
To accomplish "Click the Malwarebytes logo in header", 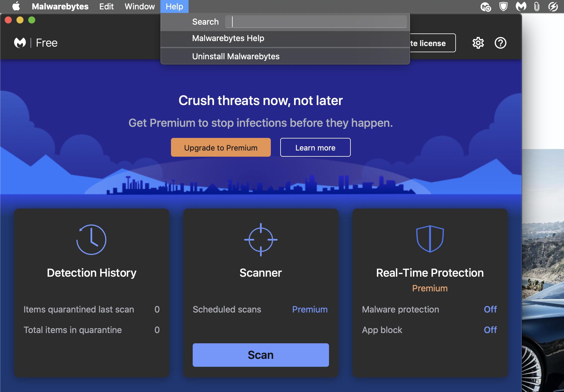I will click(20, 43).
